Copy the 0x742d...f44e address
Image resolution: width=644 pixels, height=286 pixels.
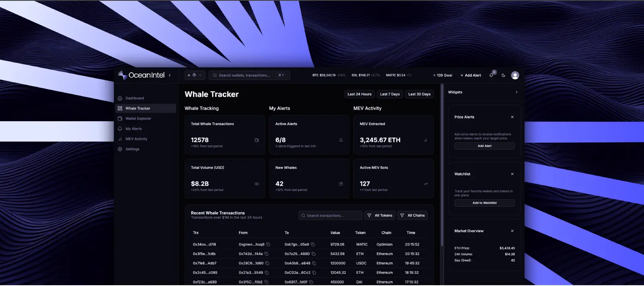coord(266,254)
